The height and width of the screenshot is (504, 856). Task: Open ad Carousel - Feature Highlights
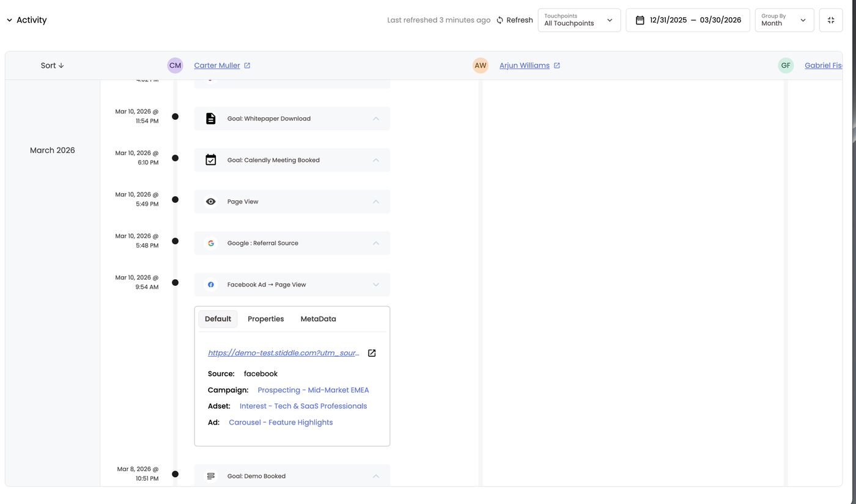pos(281,423)
